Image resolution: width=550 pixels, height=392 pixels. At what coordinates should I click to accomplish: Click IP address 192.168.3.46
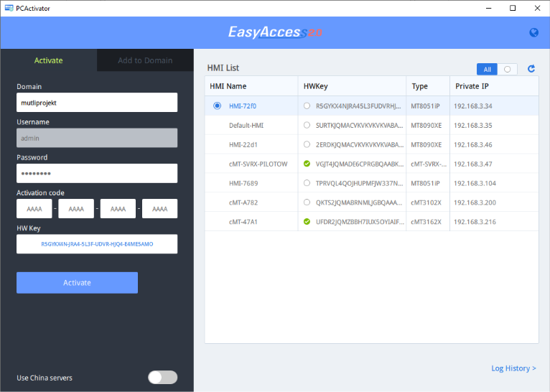[473, 144]
